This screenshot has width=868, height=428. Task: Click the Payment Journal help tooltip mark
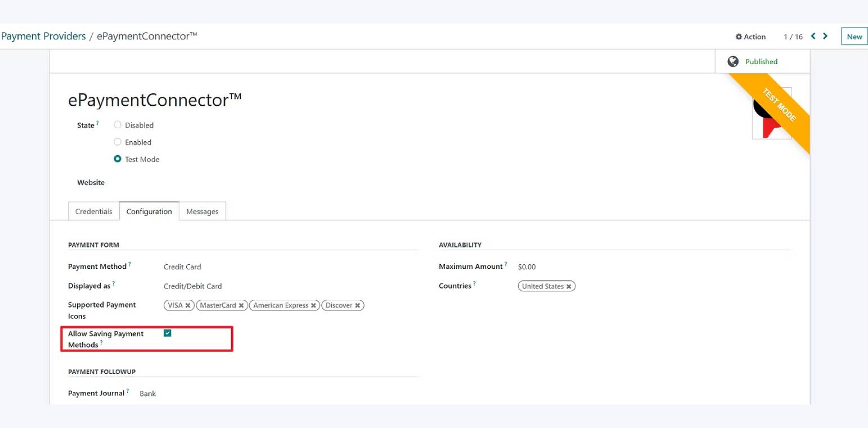pyautogui.click(x=128, y=391)
